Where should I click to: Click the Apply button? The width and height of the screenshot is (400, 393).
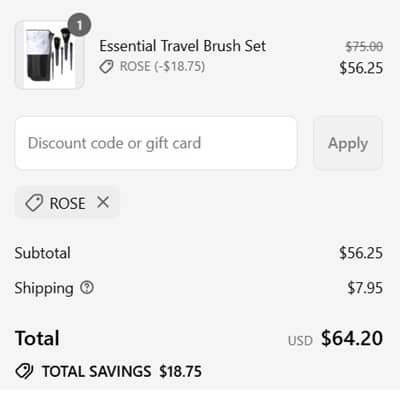point(348,143)
